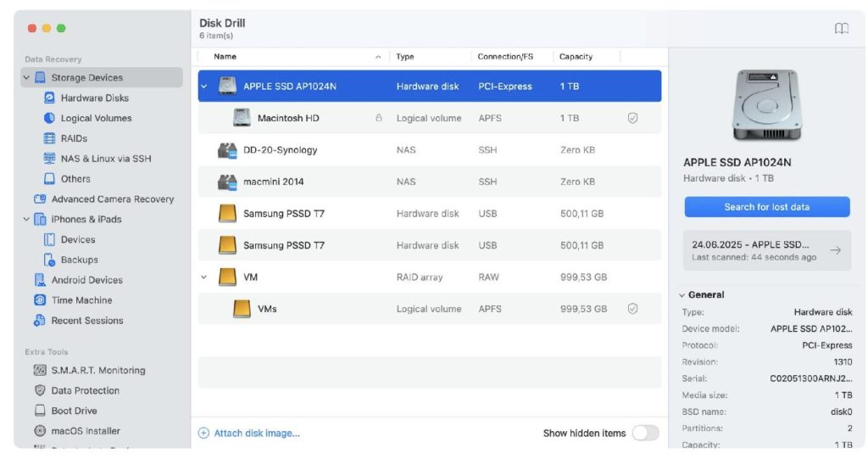Image resolution: width=868 pixels, height=459 pixels.
Task: Click the iPhones & iPads icon
Action: coord(40,219)
